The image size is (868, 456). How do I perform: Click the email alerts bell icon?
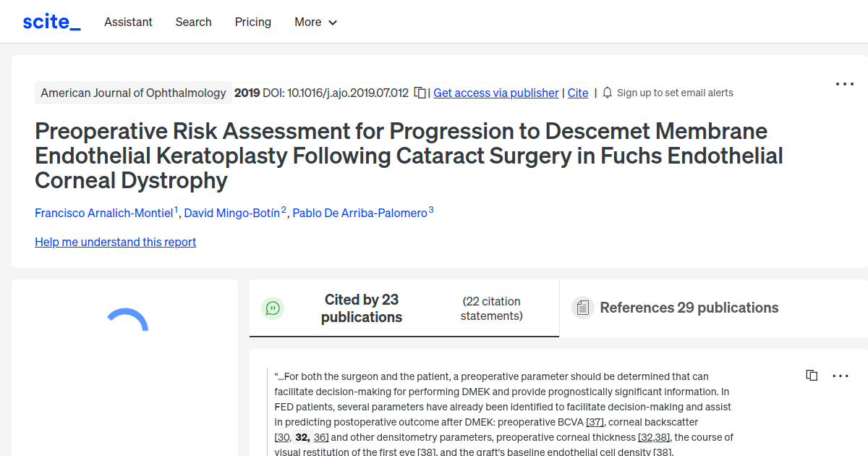pyautogui.click(x=607, y=93)
